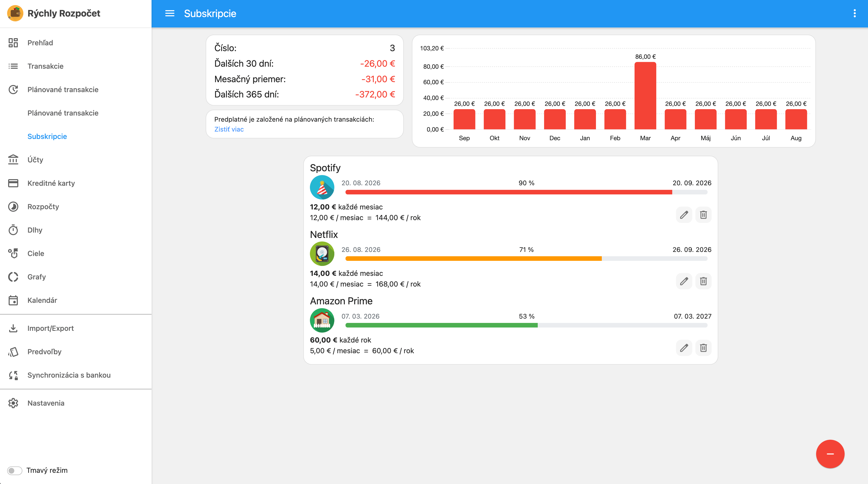Open Predvoľby in the sidebar
This screenshot has height=484, width=868.
[76, 352]
